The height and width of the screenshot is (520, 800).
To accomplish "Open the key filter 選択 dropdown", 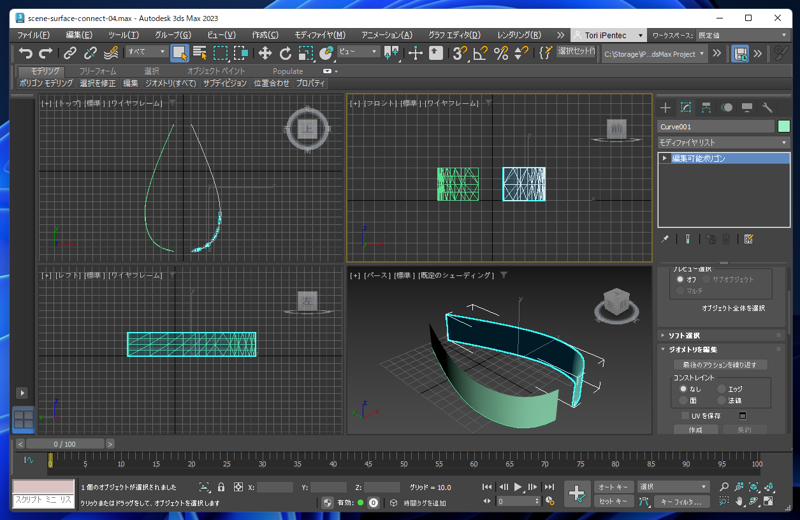I will [x=673, y=487].
